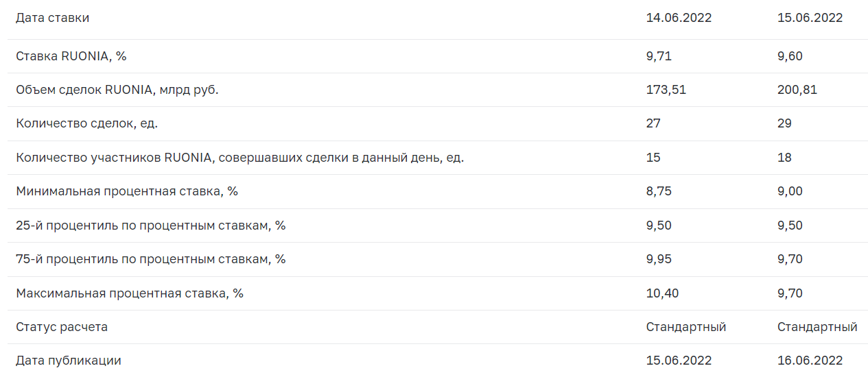Click the "Дата ставки" row label
Viewport: 868px width, 377px height.
(x=52, y=19)
